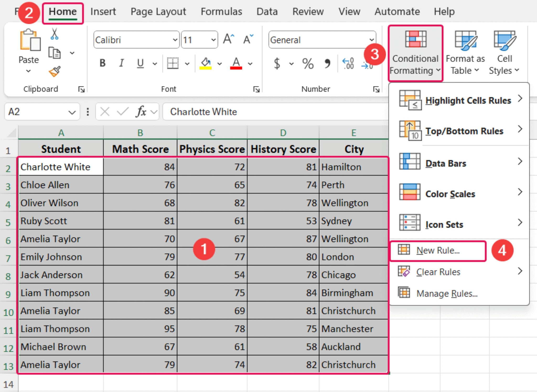Open the font size dropdown

pyautogui.click(x=213, y=40)
